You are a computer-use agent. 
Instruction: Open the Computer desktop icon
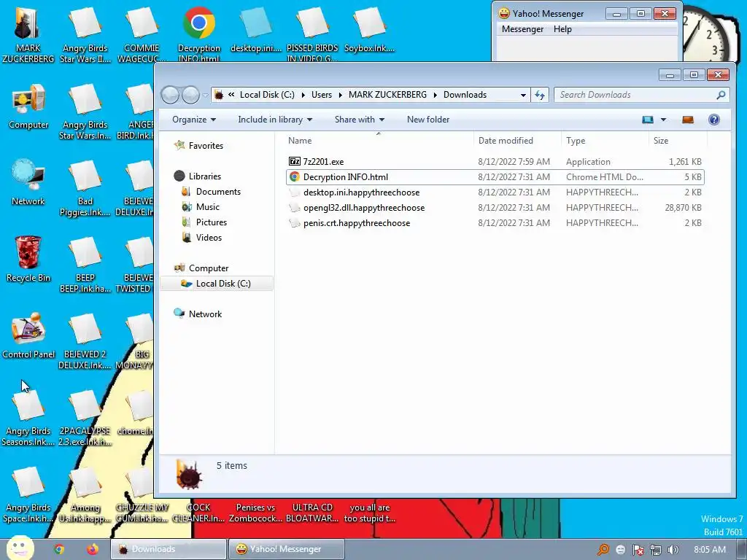point(28,106)
